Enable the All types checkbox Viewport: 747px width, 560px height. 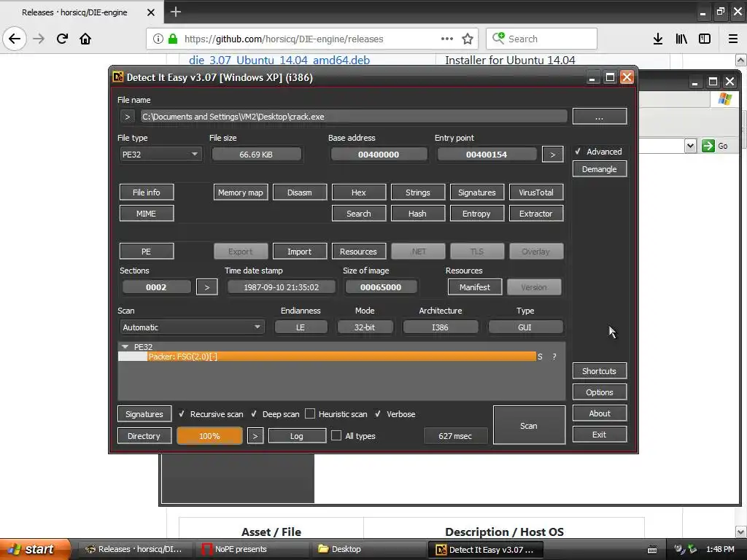[x=336, y=435]
